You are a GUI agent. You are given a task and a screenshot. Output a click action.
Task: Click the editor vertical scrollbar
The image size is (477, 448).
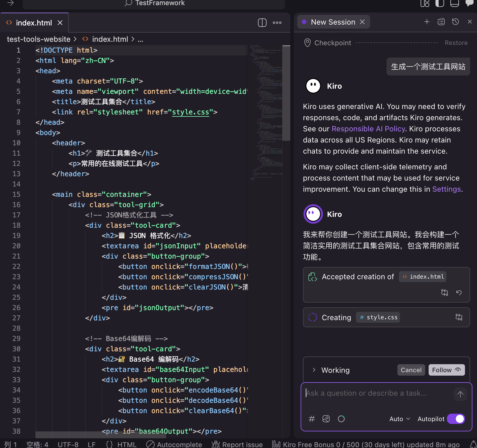pyautogui.click(x=286, y=93)
